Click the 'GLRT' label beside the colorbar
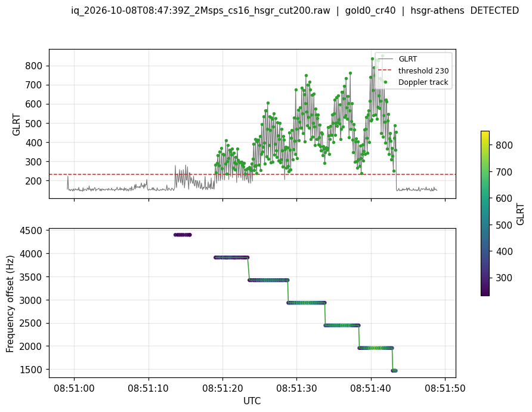 [x=521, y=214]
